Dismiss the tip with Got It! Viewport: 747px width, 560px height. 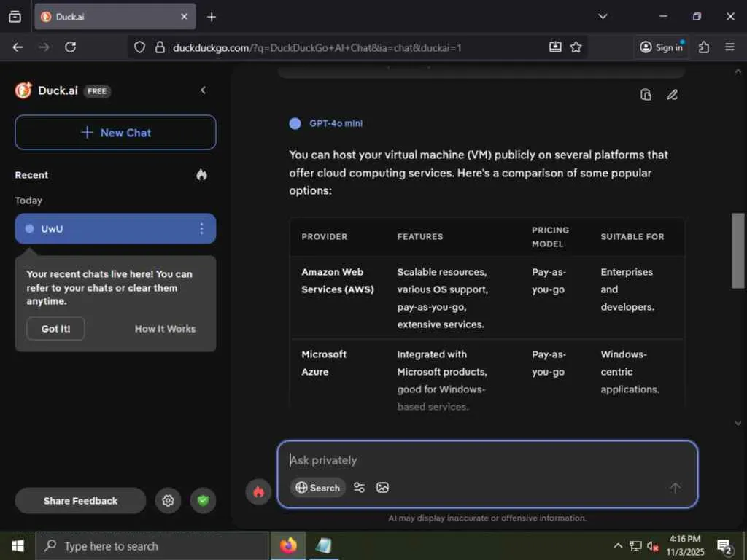(x=55, y=329)
